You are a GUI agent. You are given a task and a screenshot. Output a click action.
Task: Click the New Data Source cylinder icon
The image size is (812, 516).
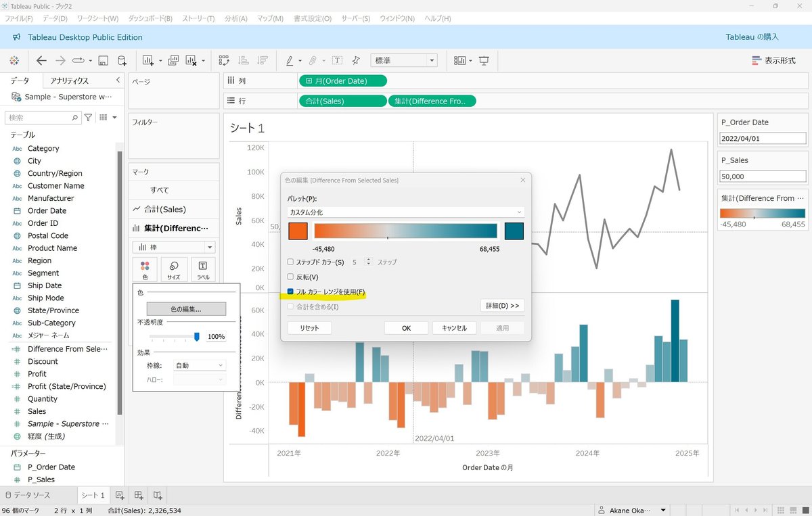point(122,60)
